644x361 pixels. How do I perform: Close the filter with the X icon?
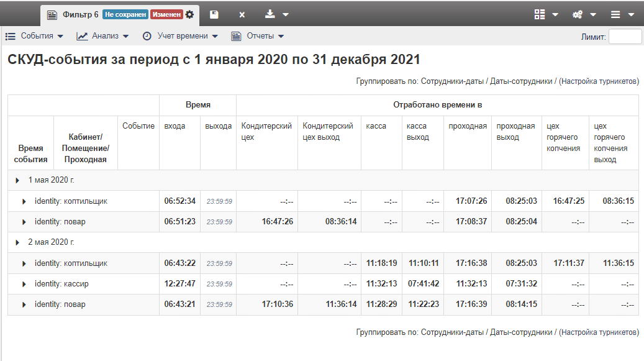pyautogui.click(x=242, y=14)
